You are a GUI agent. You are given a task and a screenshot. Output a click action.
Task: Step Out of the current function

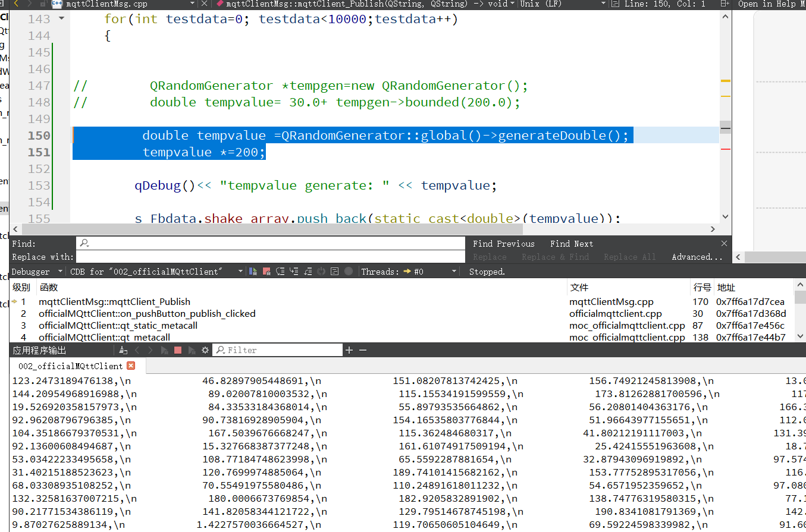tap(308, 271)
